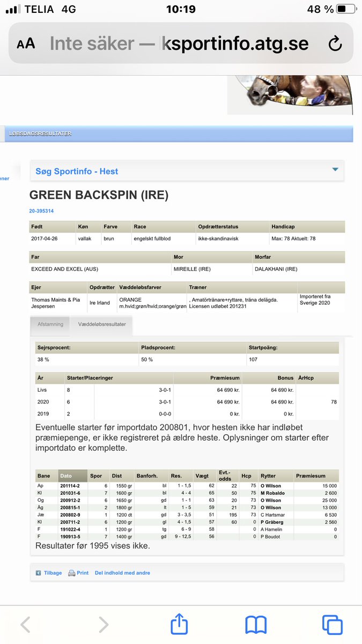This screenshot has height=644, width=362.
Task: Click the Rytter column header
Action: pyautogui.click(x=276, y=475)
